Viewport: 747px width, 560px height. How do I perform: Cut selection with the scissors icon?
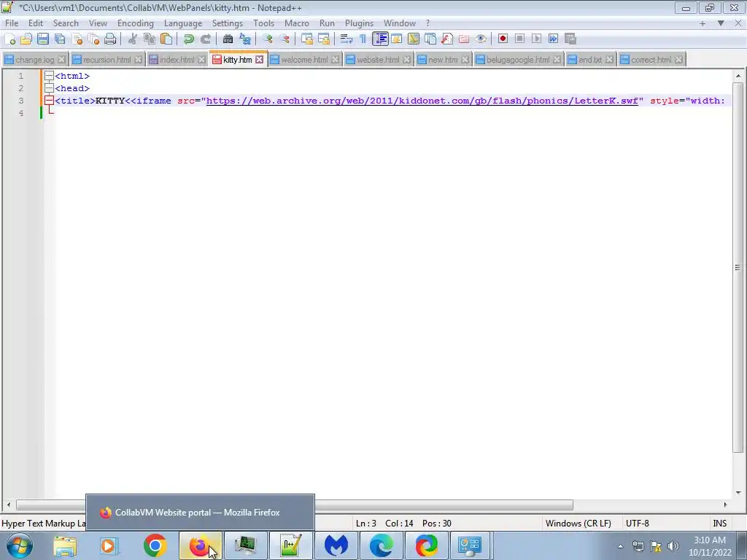133,39
